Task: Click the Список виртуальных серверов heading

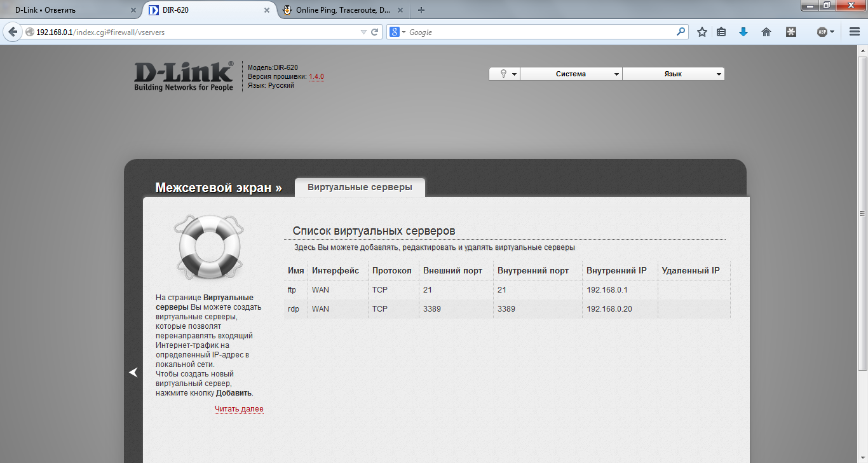Action: coord(374,231)
